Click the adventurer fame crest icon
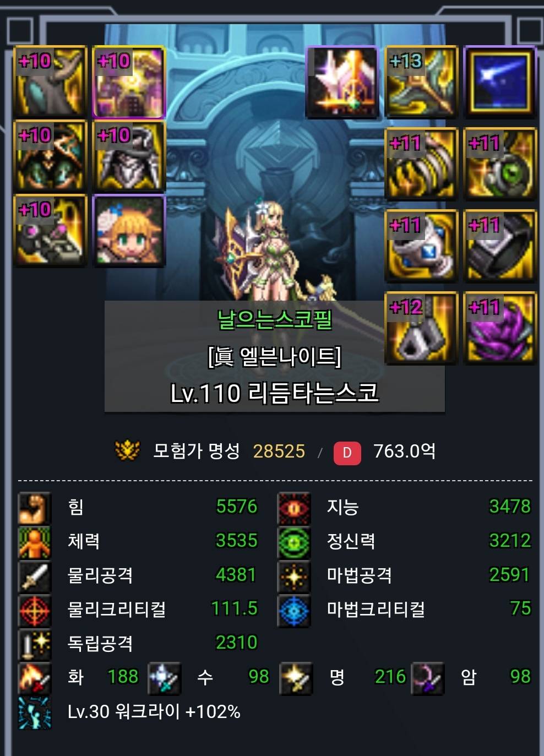This screenshot has width=544, height=756. (x=127, y=450)
